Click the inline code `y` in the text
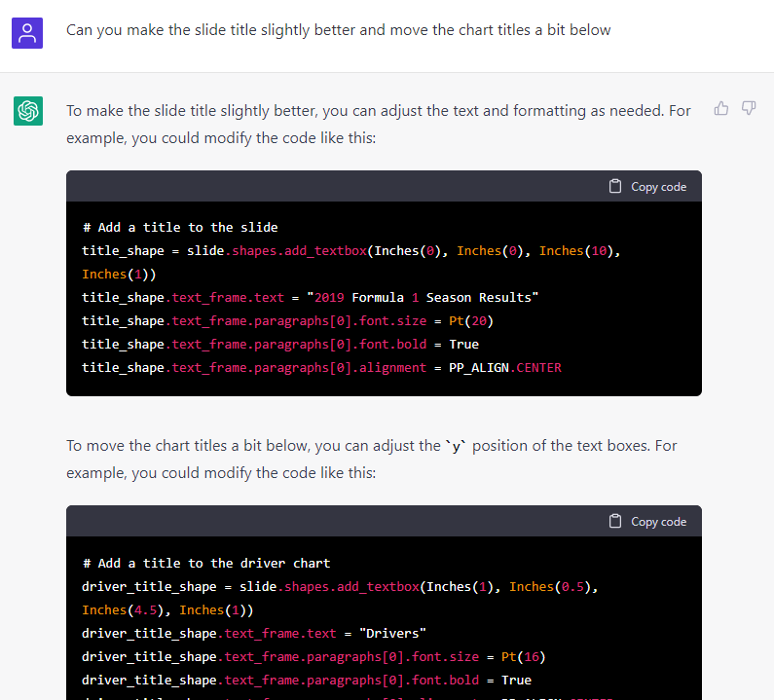774x700 pixels. click(456, 446)
